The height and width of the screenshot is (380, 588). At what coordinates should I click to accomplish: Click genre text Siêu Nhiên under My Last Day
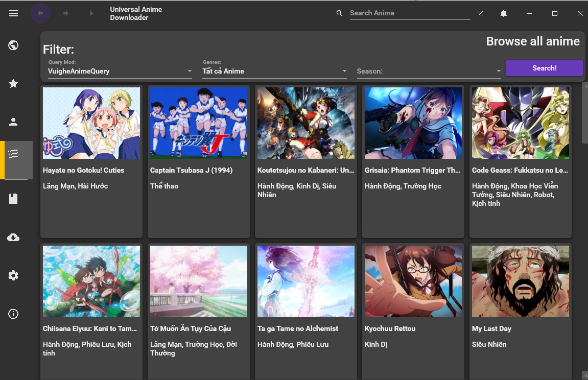pos(489,344)
